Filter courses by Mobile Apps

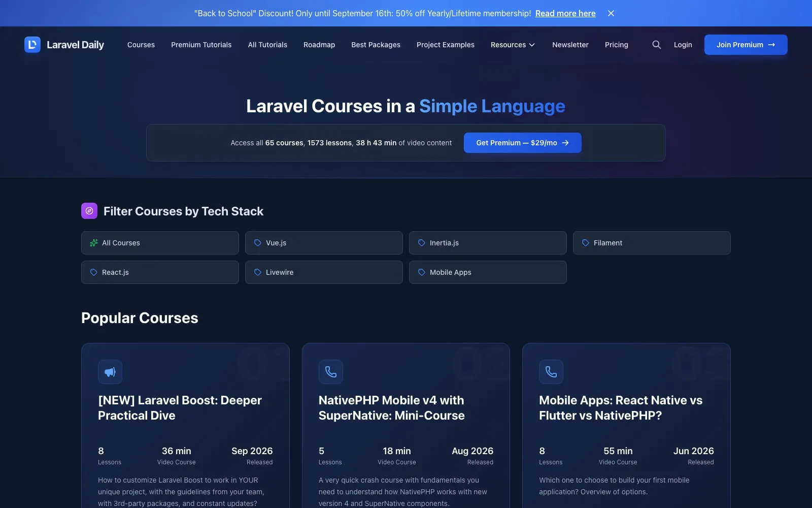[x=488, y=272]
